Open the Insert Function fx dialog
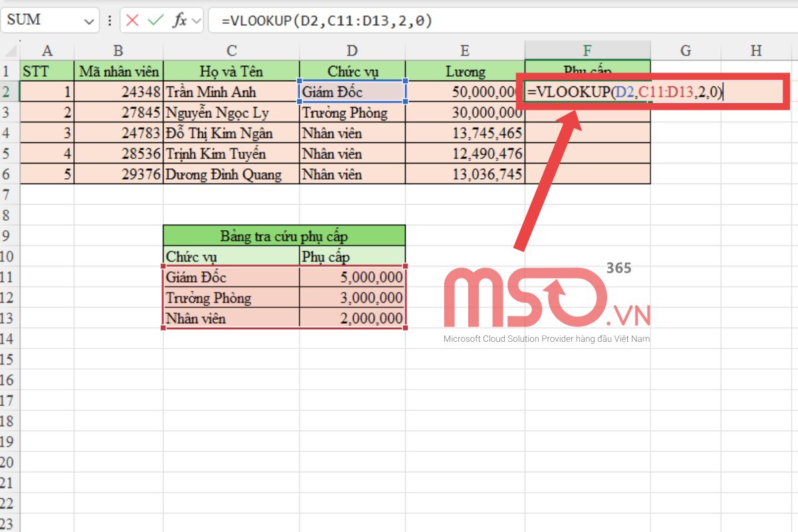 (x=180, y=21)
